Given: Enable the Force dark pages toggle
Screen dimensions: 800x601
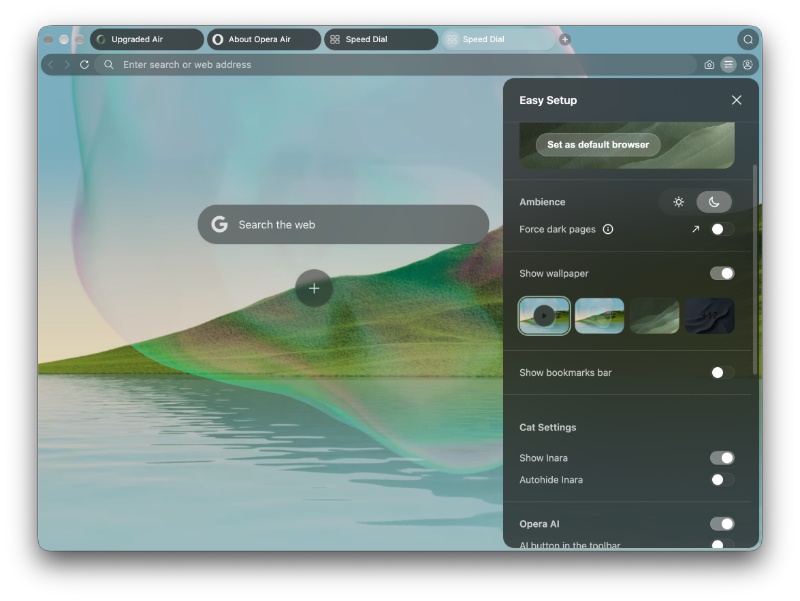Looking at the screenshot, I should pyautogui.click(x=722, y=229).
